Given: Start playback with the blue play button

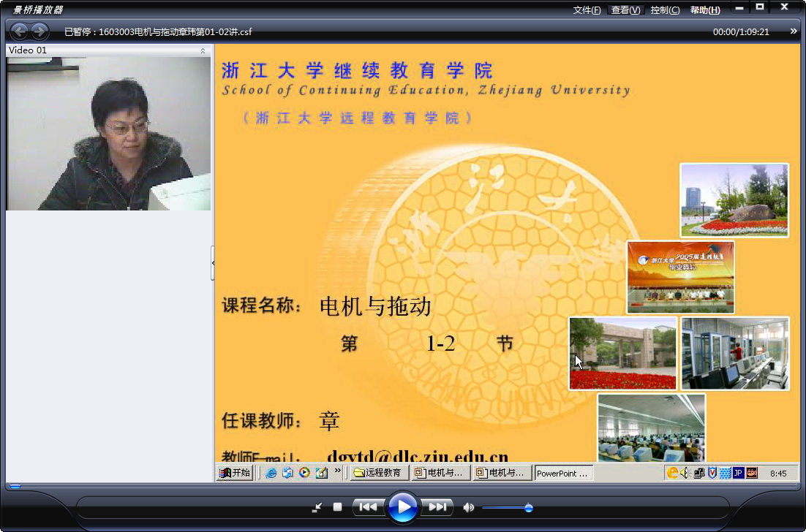Looking at the screenshot, I should click(402, 507).
